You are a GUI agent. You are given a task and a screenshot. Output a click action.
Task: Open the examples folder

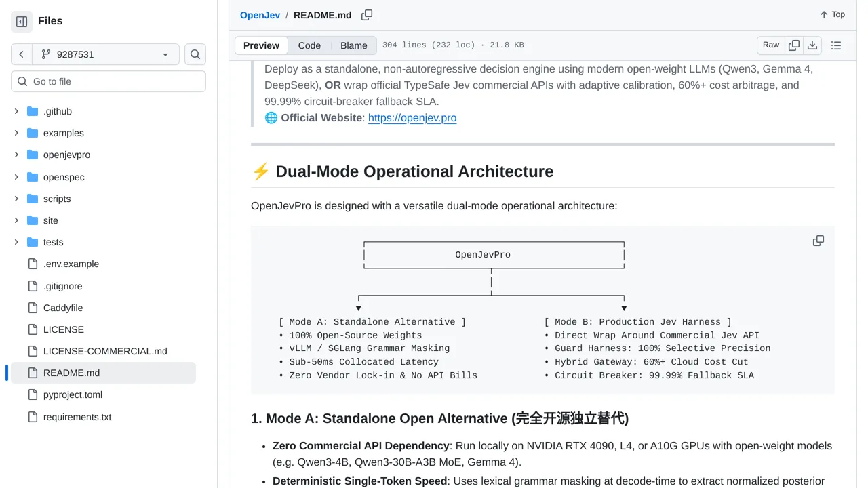tap(63, 133)
